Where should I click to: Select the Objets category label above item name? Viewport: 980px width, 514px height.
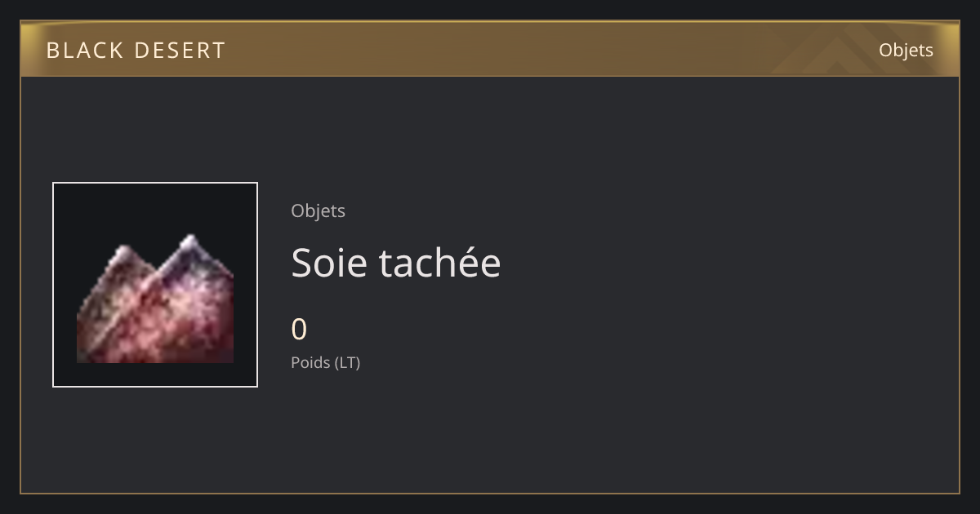click(x=318, y=210)
